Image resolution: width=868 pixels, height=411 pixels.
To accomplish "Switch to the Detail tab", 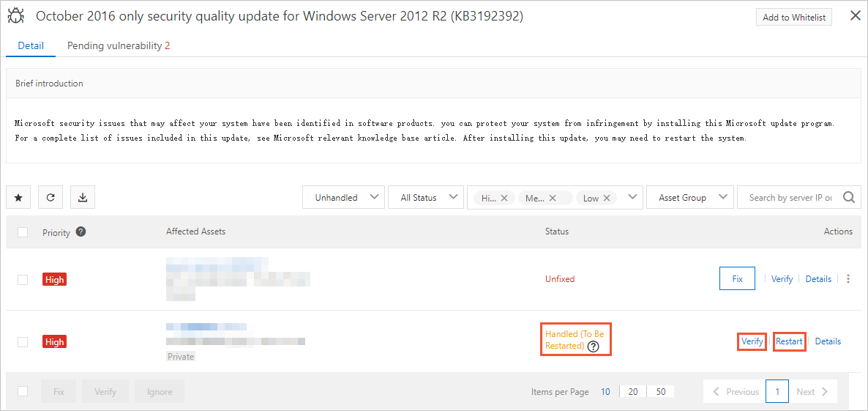I will pos(31,46).
